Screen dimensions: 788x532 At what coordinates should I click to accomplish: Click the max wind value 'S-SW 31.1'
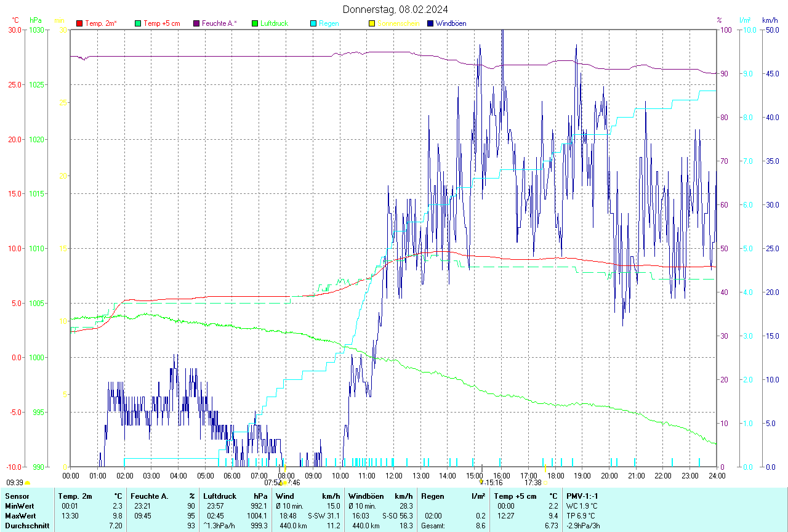click(x=324, y=516)
